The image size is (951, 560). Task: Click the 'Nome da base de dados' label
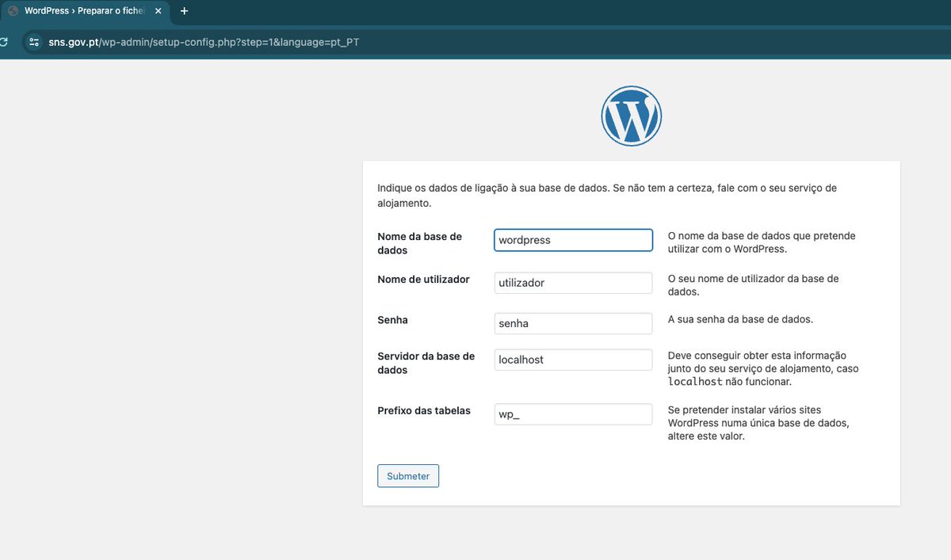[420, 243]
